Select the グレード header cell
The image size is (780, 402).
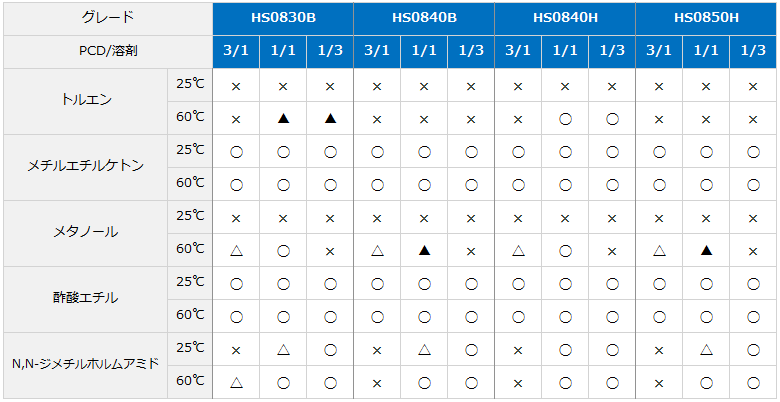pyautogui.click(x=107, y=18)
